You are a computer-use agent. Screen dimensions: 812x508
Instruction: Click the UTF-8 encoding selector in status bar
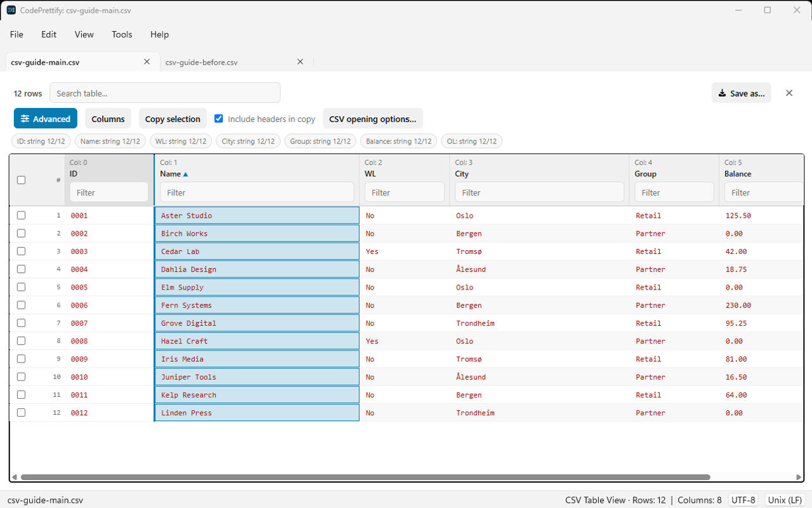743,500
